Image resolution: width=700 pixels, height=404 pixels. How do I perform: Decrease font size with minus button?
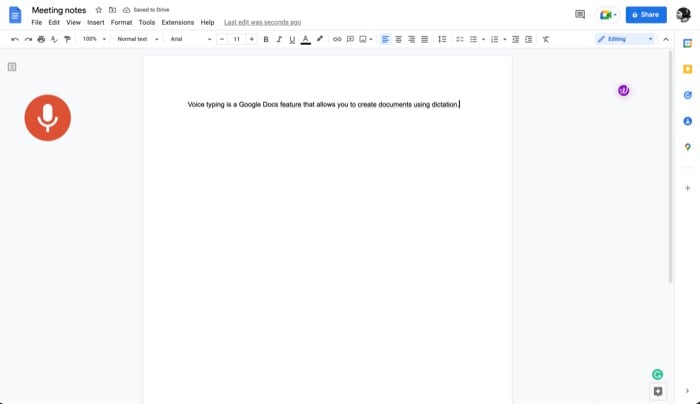click(x=222, y=39)
